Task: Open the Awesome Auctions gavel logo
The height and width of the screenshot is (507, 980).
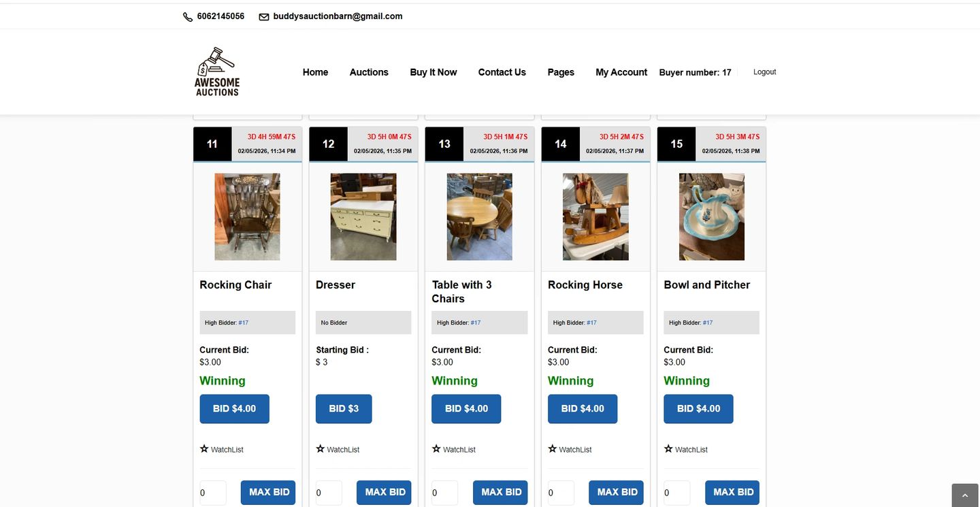Action: [x=216, y=70]
